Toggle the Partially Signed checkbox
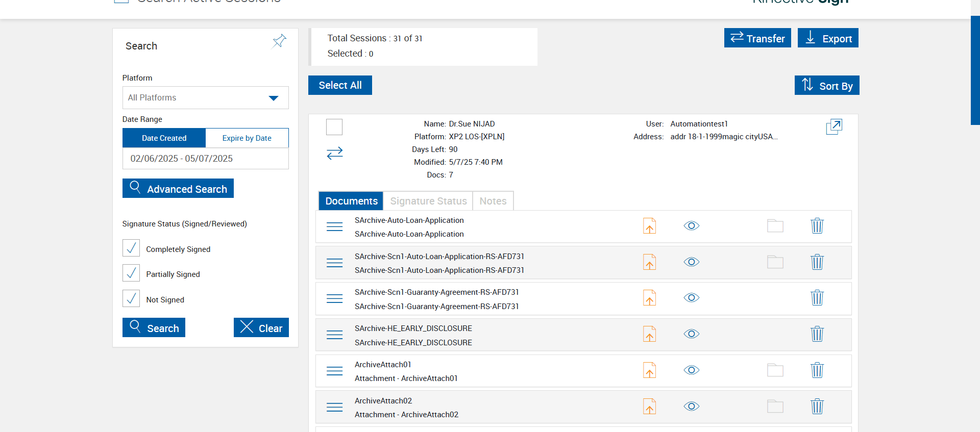 click(131, 273)
